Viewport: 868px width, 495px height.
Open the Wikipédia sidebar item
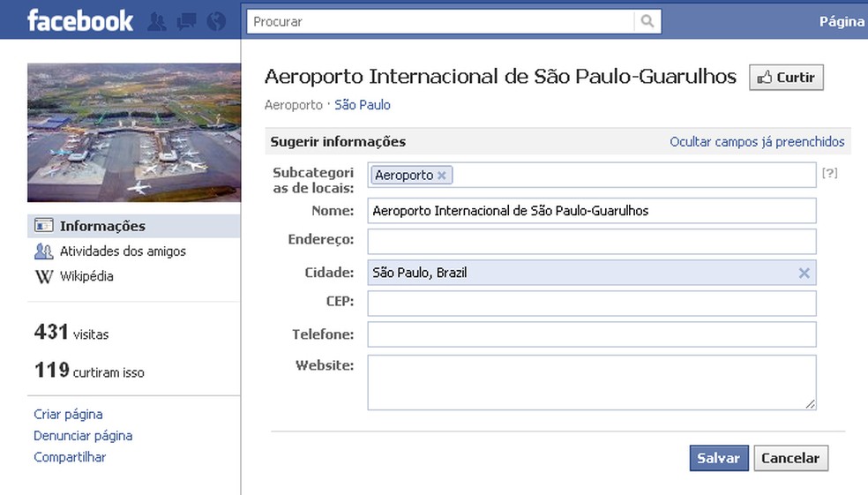pos(86,276)
